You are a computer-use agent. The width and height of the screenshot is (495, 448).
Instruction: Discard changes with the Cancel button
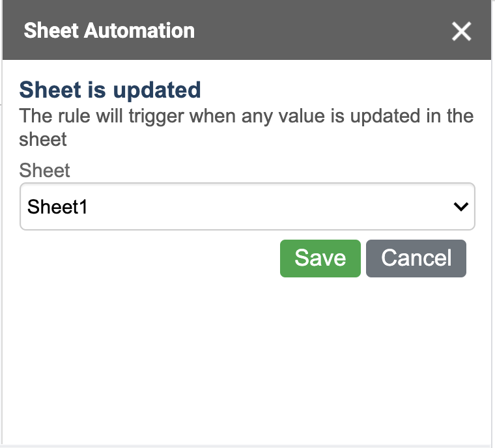click(x=416, y=259)
